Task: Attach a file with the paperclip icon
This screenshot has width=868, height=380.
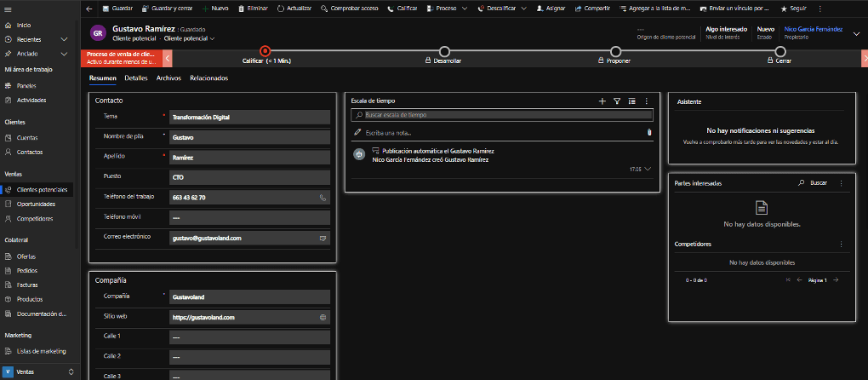Action: coord(648,132)
